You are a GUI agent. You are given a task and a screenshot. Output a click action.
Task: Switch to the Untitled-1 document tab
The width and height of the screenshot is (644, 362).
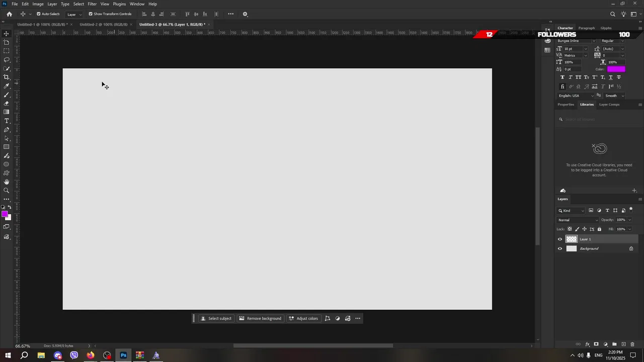(x=42, y=24)
